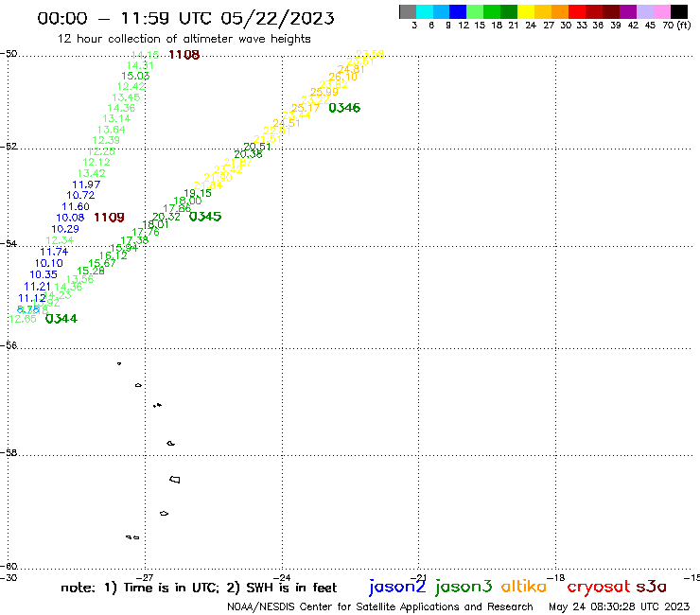Image resolution: width=700 pixels, height=615 pixels.
Task: Click the orange legend color swatch
Action: click(560, 11)
